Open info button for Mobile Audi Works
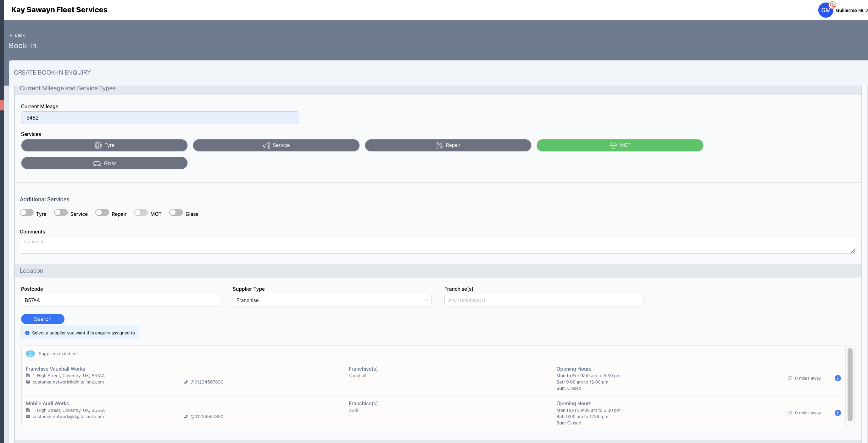This screenshot has width=868, height=443. point(838,413)
